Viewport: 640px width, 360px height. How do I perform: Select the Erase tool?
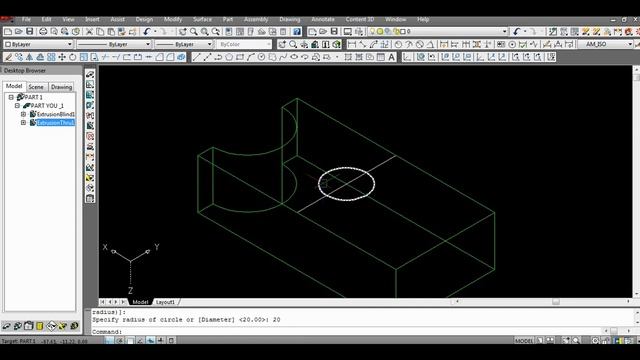click(8, 57)
